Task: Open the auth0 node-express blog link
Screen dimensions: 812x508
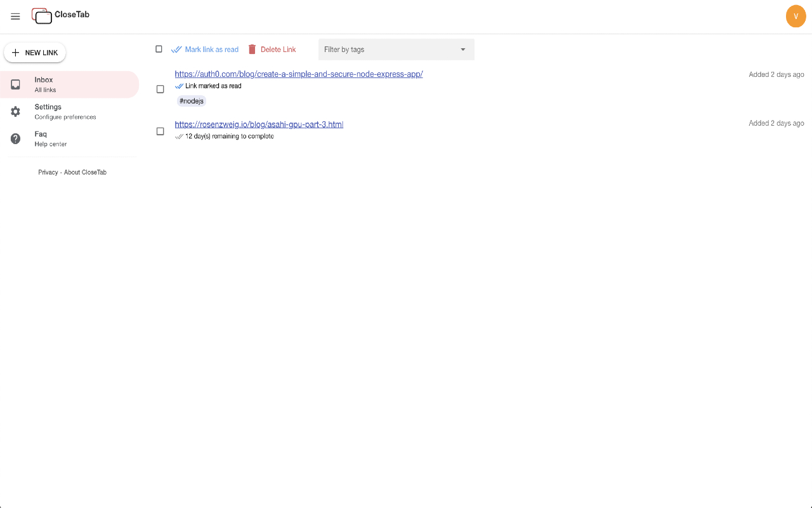Action: pos(299,74)
